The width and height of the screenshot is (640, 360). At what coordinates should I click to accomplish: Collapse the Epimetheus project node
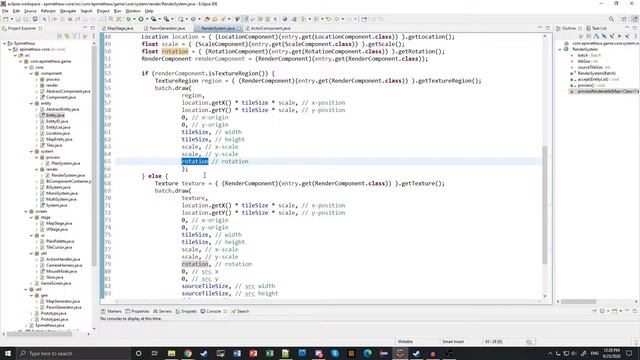4,43
